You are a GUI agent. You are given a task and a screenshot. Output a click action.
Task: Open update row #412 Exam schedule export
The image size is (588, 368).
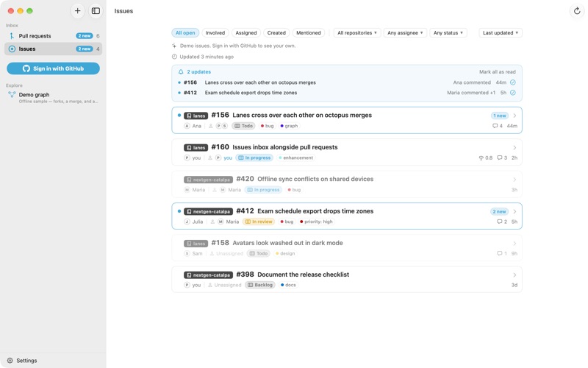(347, 93)
